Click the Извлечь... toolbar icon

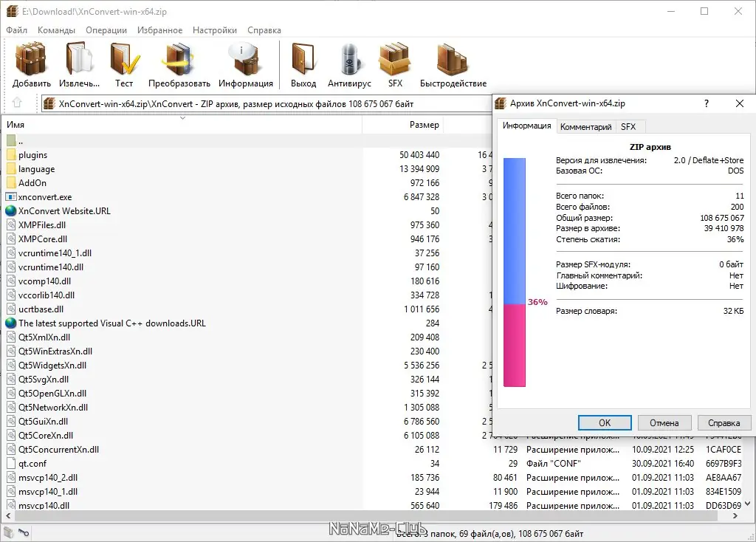tap(79, 58)
